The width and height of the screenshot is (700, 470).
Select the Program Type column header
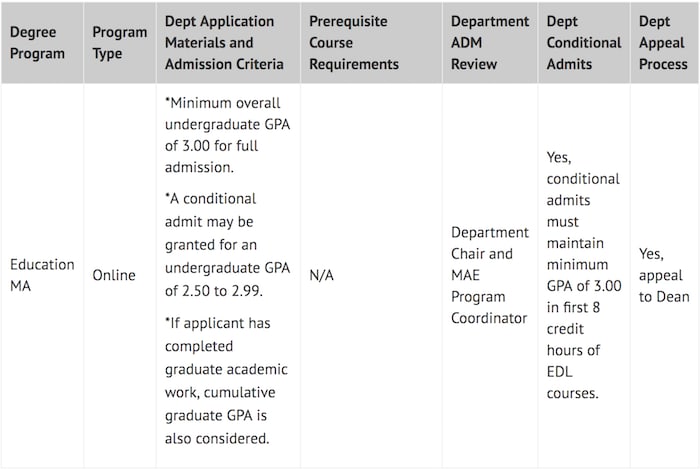coord(120,43)
